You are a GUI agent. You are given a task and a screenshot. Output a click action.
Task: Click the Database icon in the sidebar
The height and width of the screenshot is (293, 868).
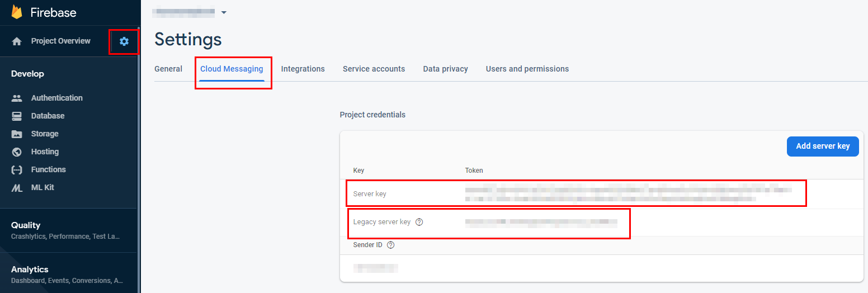pyautogui.click(x=17, y=116)
